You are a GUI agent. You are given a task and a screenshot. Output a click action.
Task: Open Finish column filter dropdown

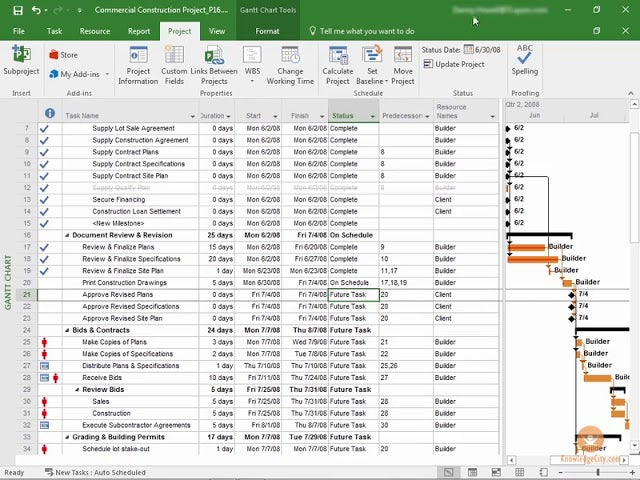(x=322, y=116)
